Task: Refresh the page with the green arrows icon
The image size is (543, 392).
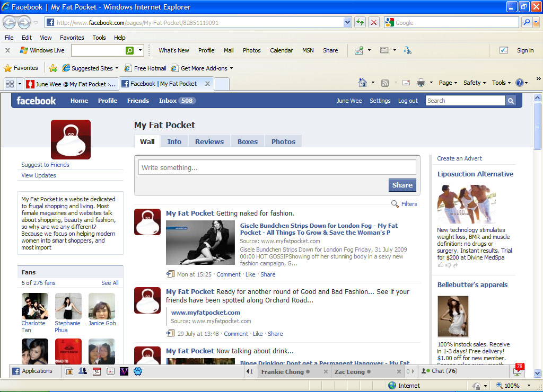Action: (x=360, y=22)
